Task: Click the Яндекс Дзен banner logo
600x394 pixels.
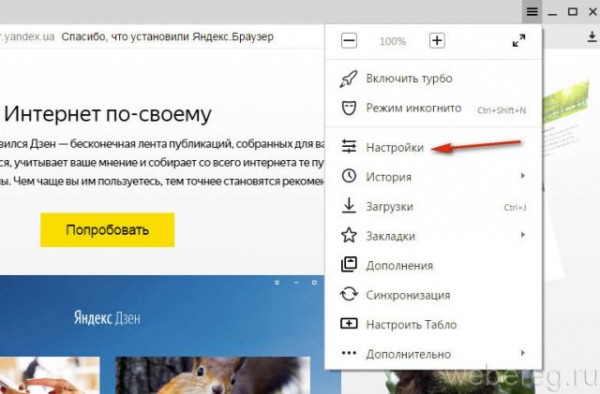Action: (107, 318)
